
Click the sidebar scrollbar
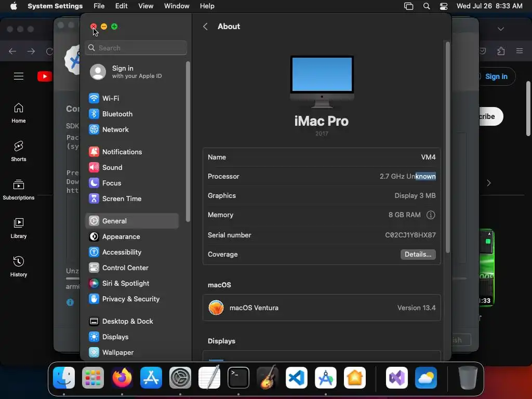click(x=188, y=141)
